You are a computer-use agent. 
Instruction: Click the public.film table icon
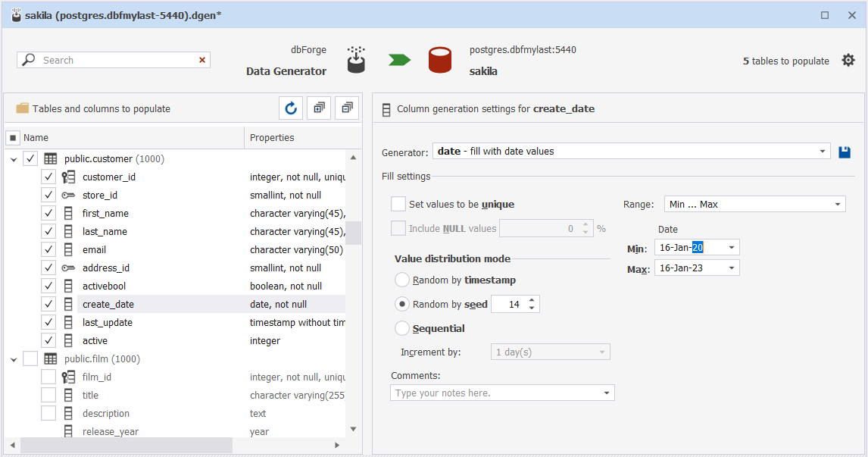coord(51,359)
